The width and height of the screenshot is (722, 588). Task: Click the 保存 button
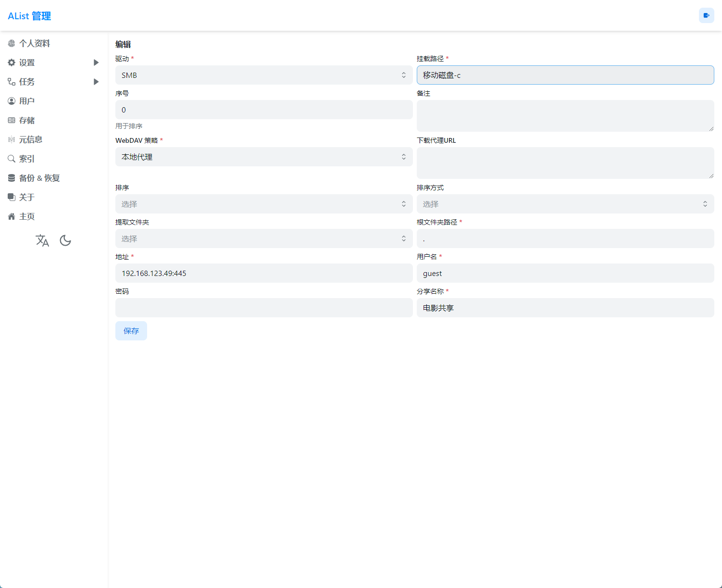click(131, 331)
